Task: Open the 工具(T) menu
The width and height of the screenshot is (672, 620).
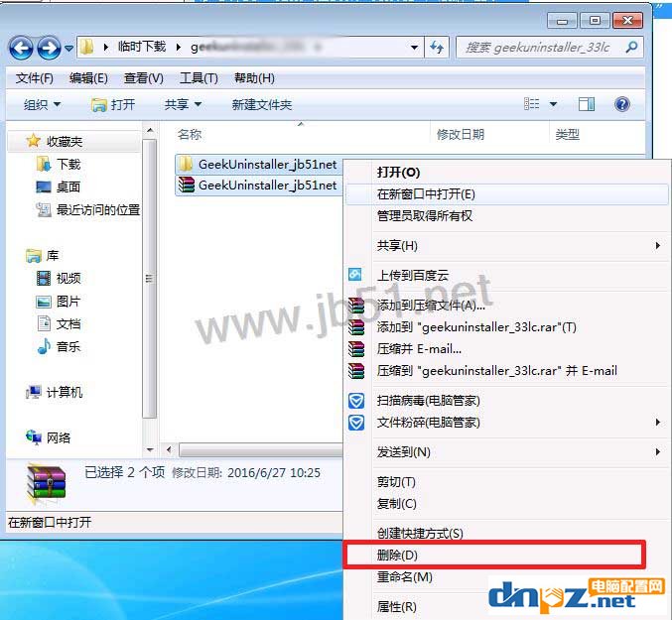Action: pyautogui.click(x=199, y=78)
